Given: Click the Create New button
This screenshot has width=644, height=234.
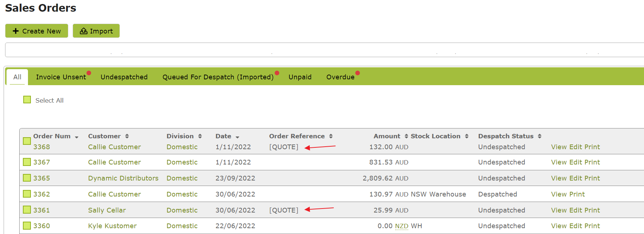Looking at the screenshot, I should 37,31.
